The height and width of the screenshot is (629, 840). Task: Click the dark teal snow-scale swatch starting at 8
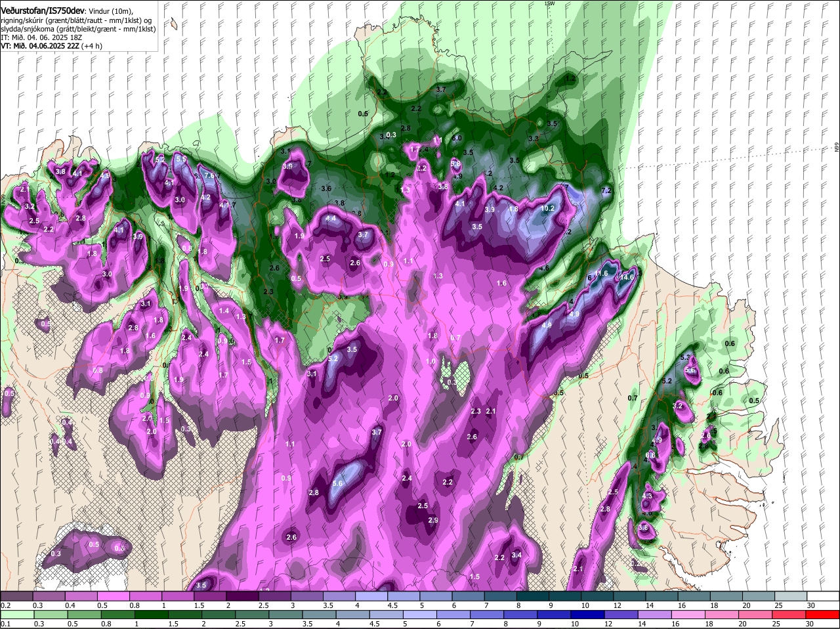coord(533,596)
